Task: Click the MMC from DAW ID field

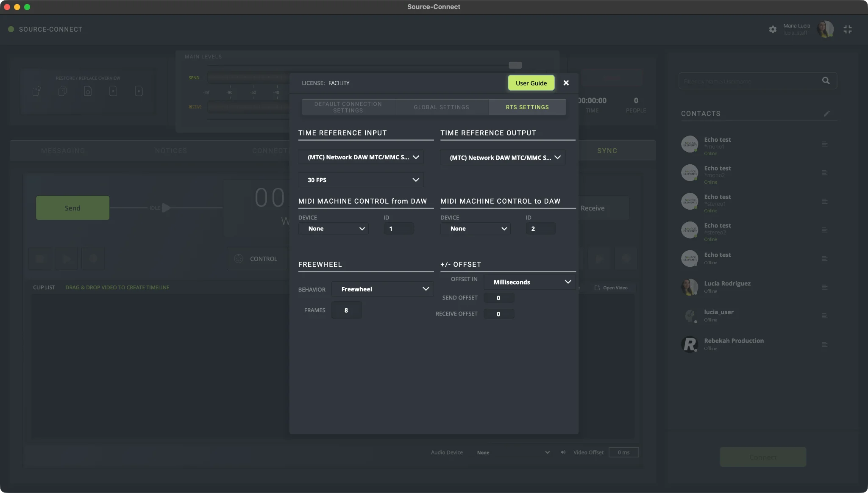Action: pyautogui.click(x=399, y=229)
